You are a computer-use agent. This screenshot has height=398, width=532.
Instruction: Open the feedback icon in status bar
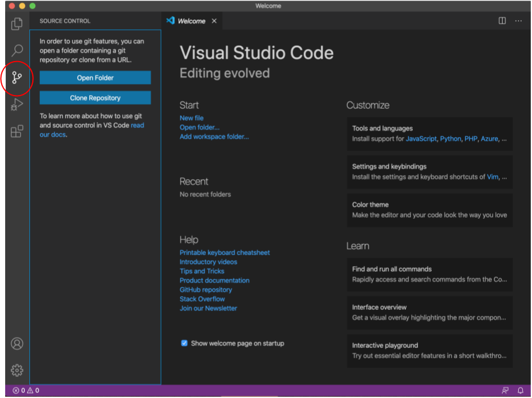505,391
